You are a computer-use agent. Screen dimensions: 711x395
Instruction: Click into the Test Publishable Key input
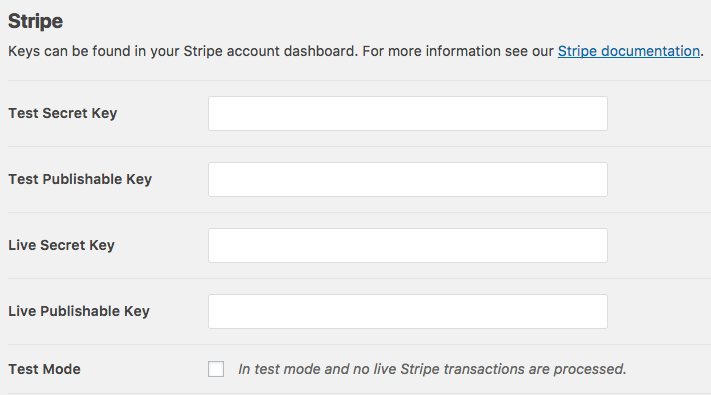pos(408,180)
